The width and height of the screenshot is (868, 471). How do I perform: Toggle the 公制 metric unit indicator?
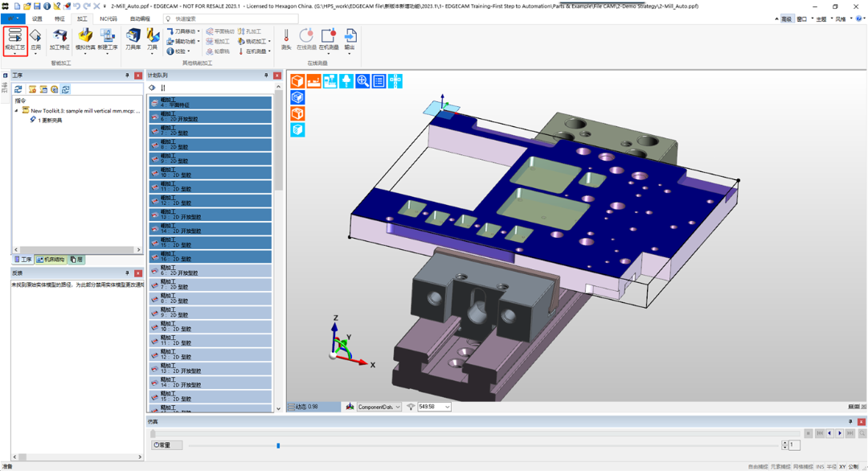pos(853,466)
